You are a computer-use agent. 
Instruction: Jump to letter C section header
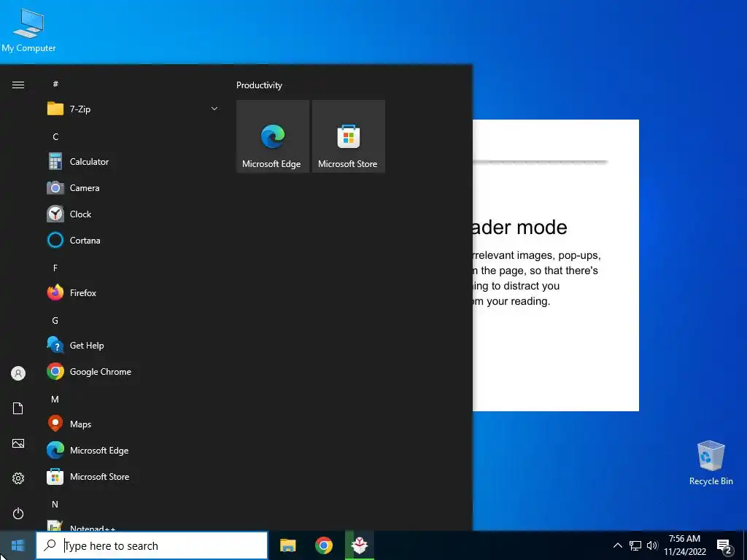55,136
